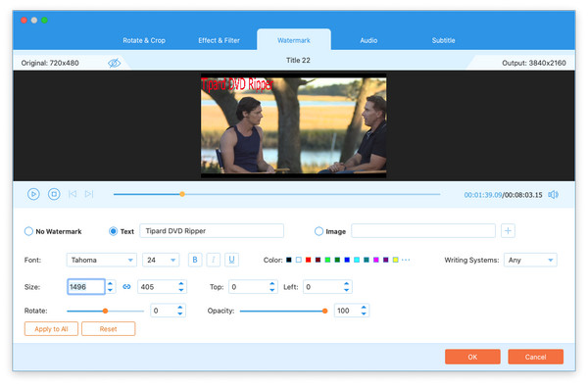Click the Top value stepper arrows

pos(272,287)
